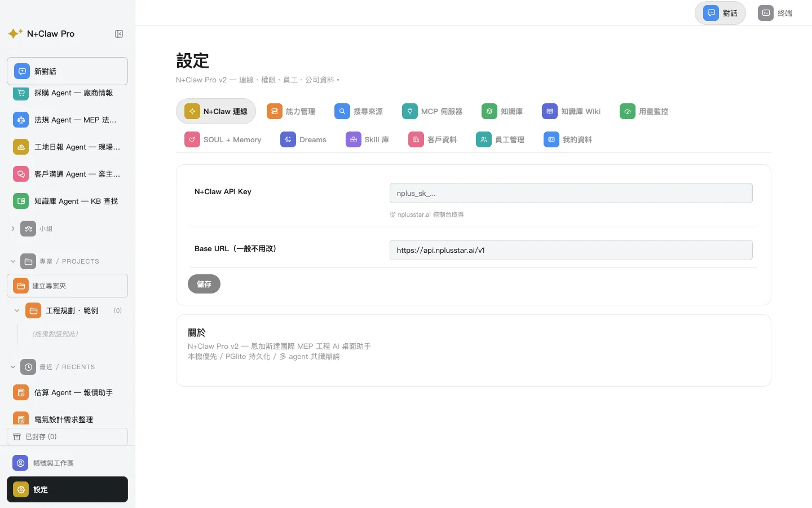Click the 小組 team icon

pos(28,229)
